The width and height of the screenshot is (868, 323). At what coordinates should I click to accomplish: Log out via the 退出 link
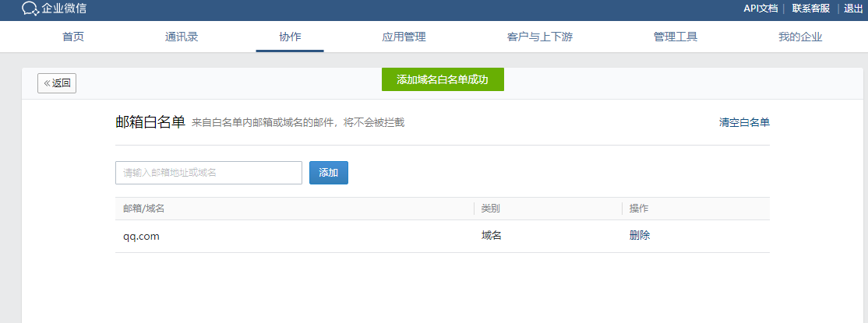853,9
